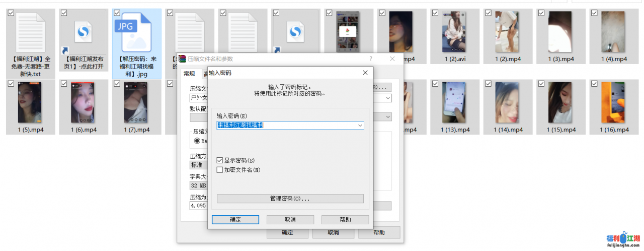Image resolution: width=644 pixels, height=251 pixels.
Task: Select the 1 (2).avi video file
Action: point(453,32)
